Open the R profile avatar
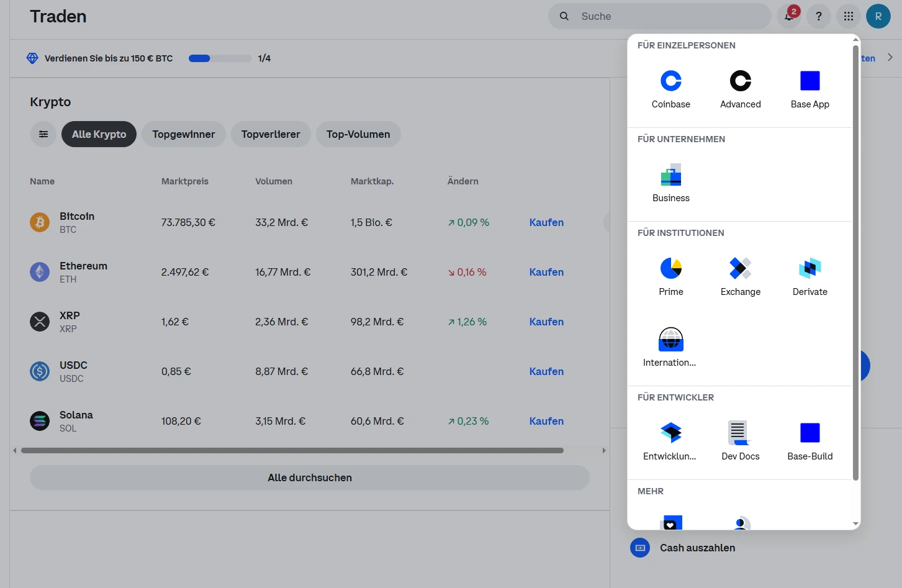Image resolution: width=902 pixels, height=588 pixels. pos(878,16)
